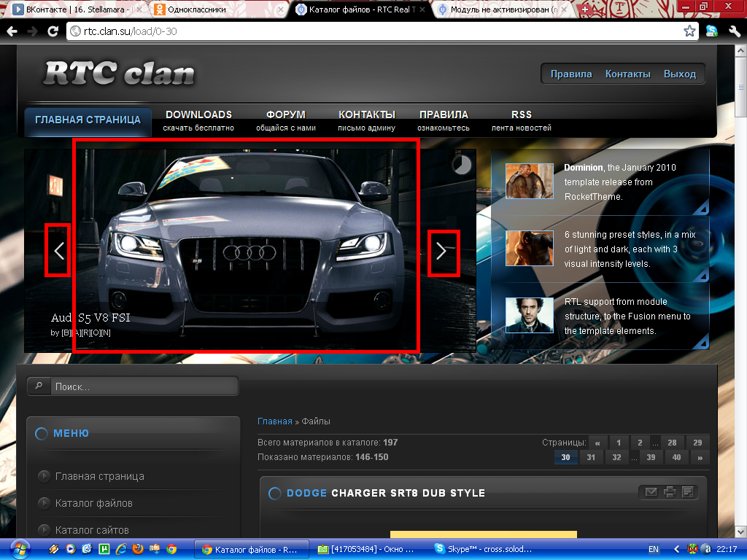
Task: Go to page 1 of the catalog
Action: tap(619, 443)
